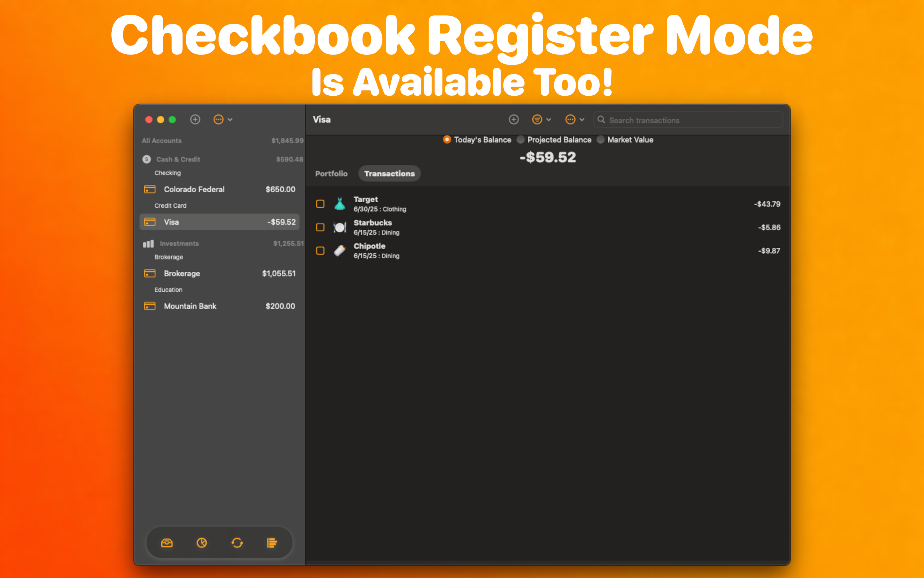Open the transaction filter icon
The image size is (924, 578).
pos(537,120)
